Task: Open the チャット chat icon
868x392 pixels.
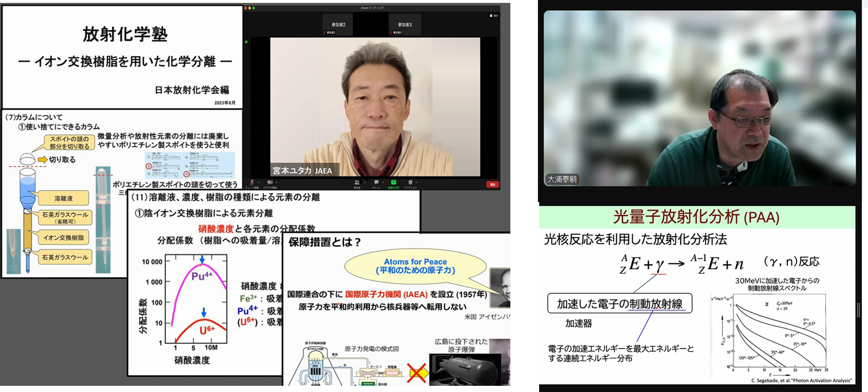Action: [x=376, y=182]
